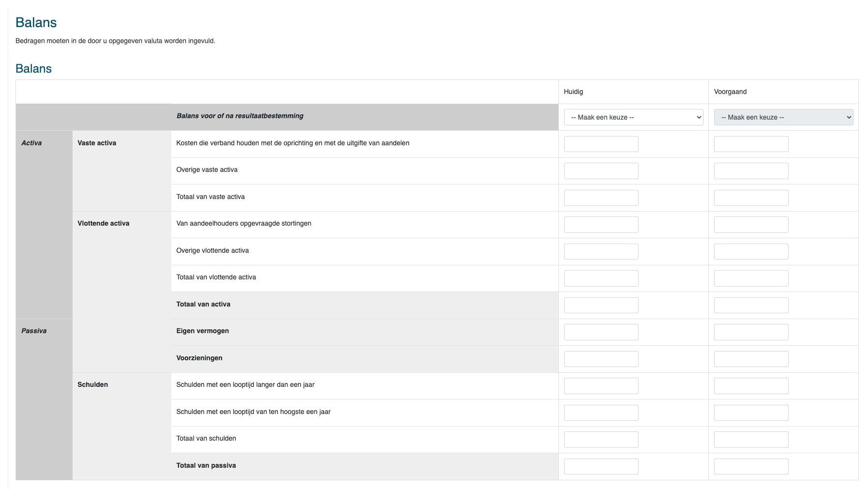Focus Voorgaand input for Overige vlottende activa
The image size is (868, 490).
click(x=751, y=251)
